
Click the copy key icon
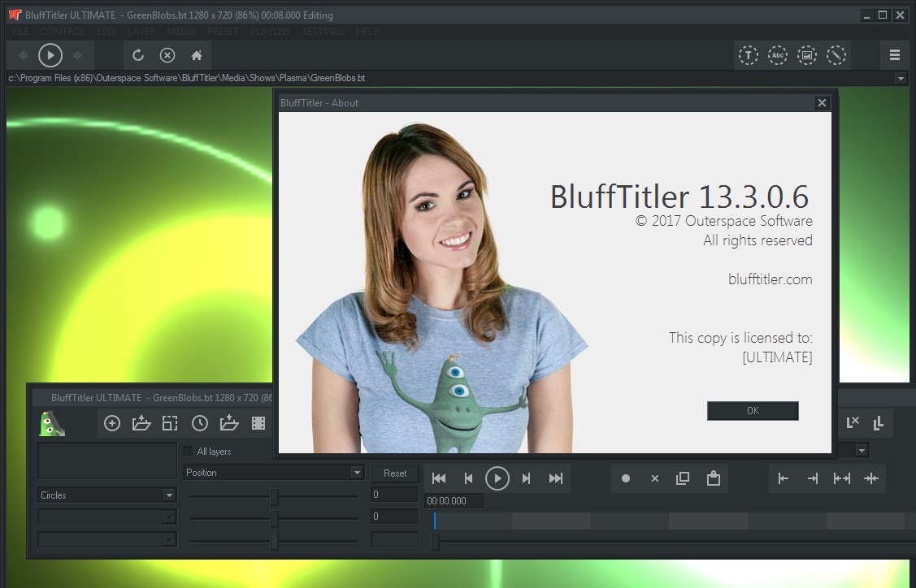[x=683, y=479]
